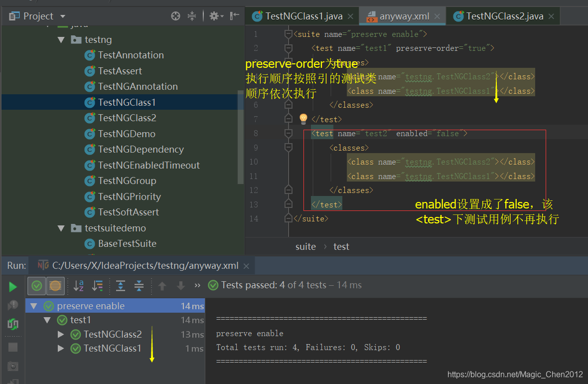The width and height of the screenshot is (588, 384).
Task: Select TestAnnotation class in tree
Action: 131,55
